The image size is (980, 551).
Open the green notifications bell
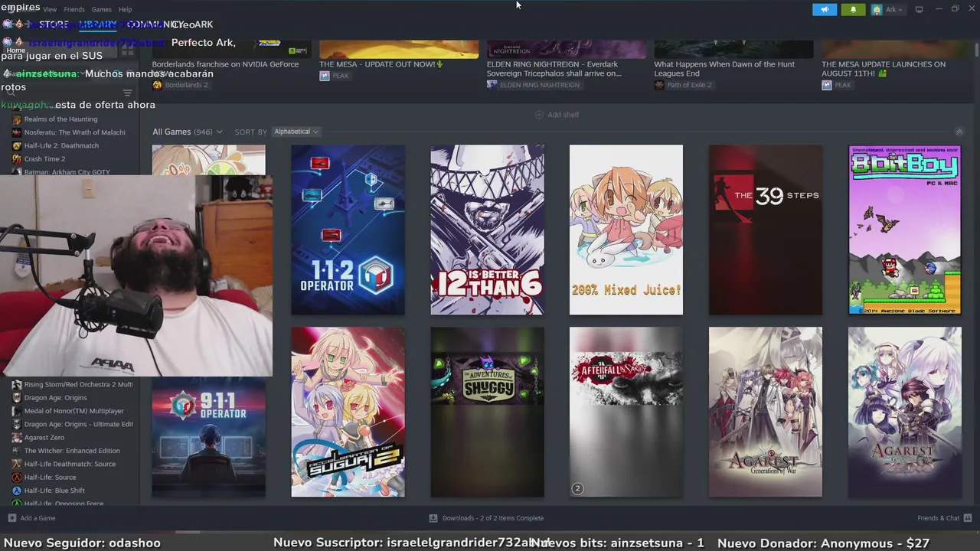[x=853, y=10]
